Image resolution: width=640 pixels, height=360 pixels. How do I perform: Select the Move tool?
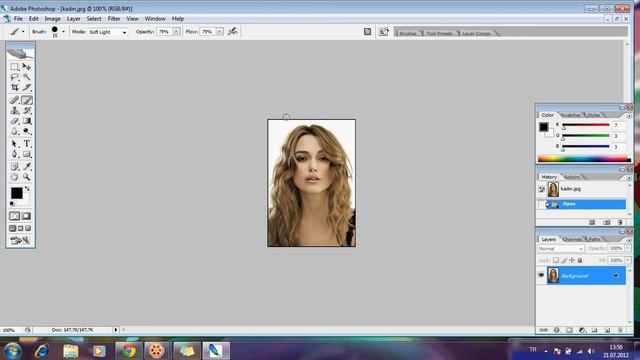pyautogui.click(x=27, y=67)
